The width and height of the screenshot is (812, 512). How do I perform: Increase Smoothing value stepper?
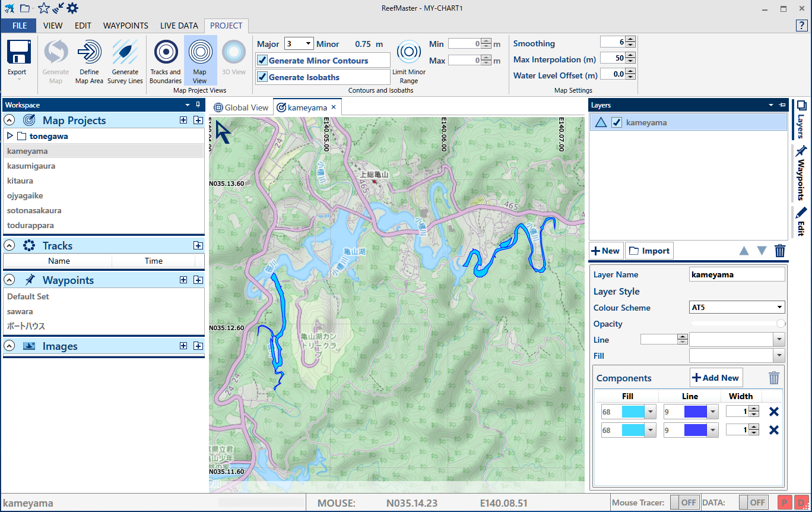pyautogui.click(x=630, y=39)
